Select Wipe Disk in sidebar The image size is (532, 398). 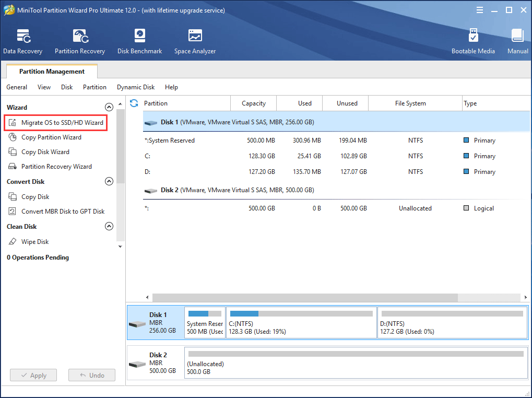tap(35, 242)
